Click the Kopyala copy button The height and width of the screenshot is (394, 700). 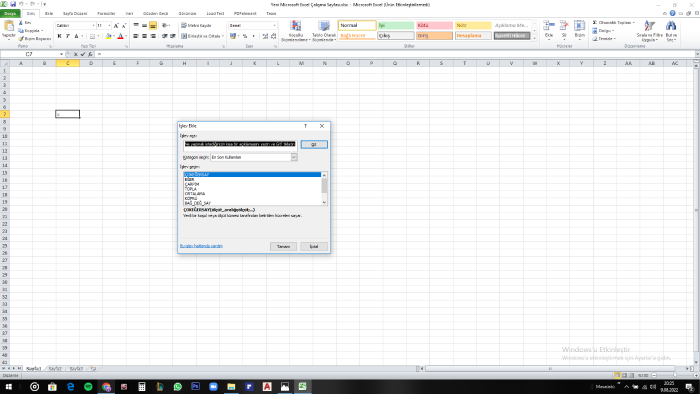pyautogui.click(x=31, y=31)
